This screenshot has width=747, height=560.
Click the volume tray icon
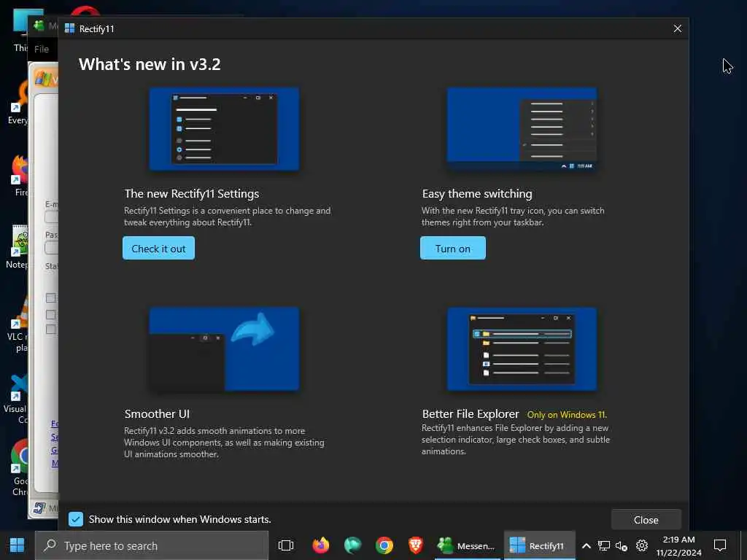pos(622,545)
